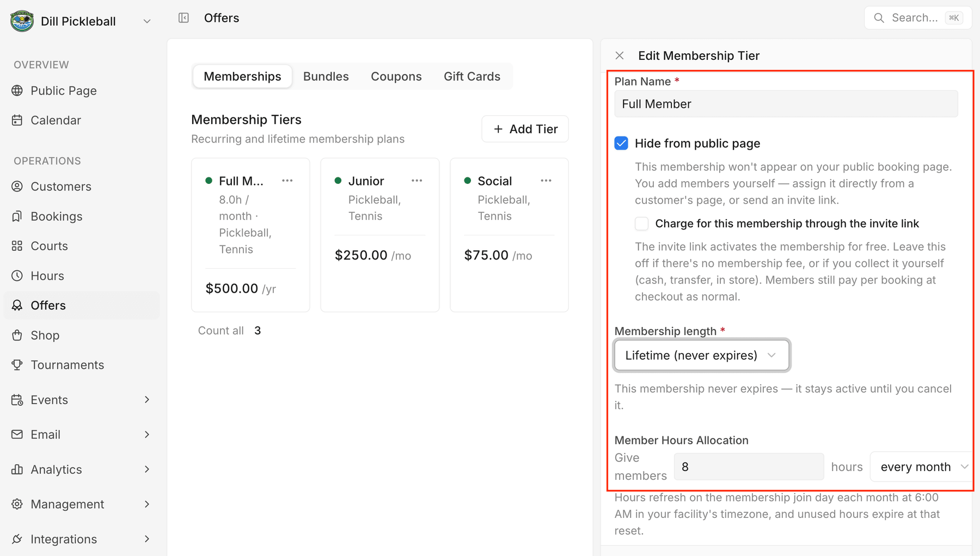The image size is (980, 556).
Task: Click the Public Page globe icon
Action: 17,90
